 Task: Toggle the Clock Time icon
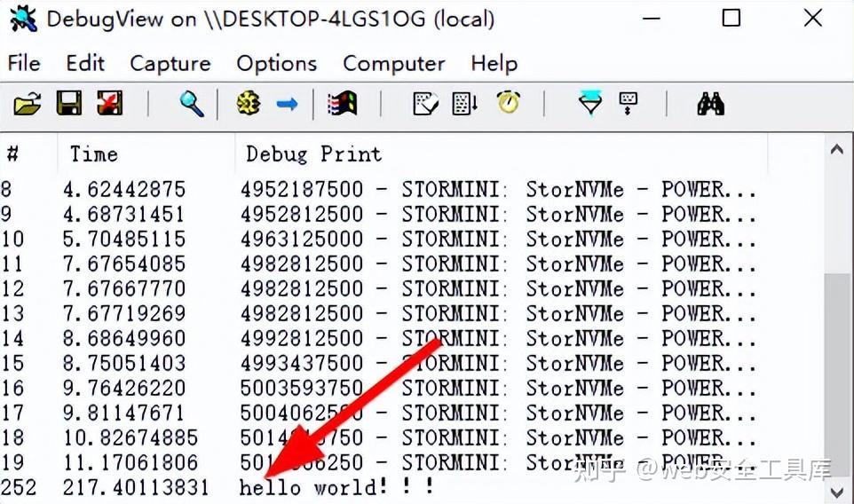pos(508,102)
